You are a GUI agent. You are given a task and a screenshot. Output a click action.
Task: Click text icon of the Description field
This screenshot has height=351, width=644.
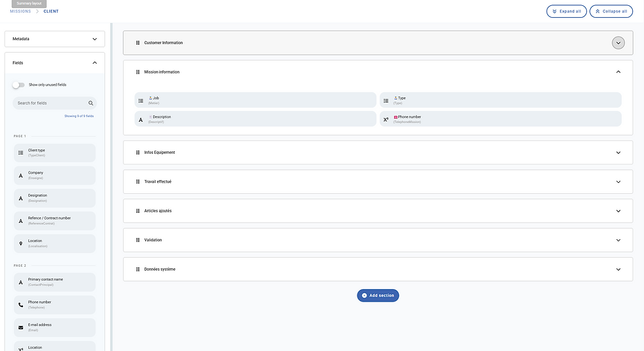pos(141,120)
